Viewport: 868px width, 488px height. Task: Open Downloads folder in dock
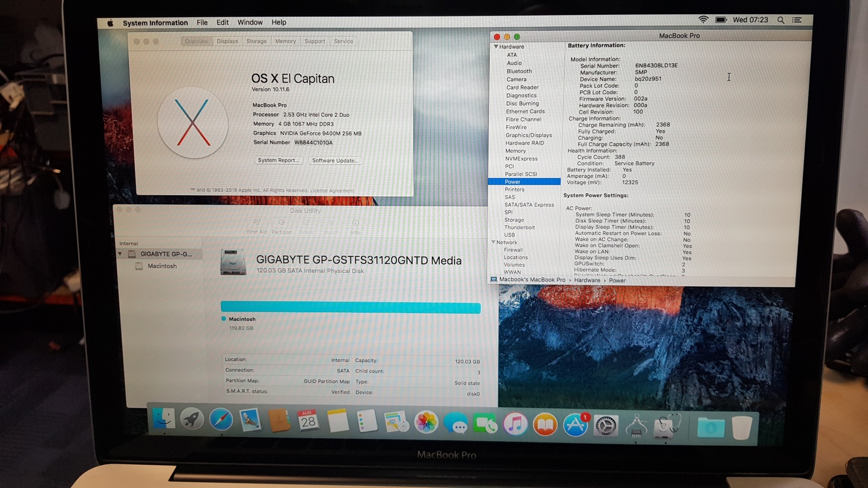coord(710,428)
